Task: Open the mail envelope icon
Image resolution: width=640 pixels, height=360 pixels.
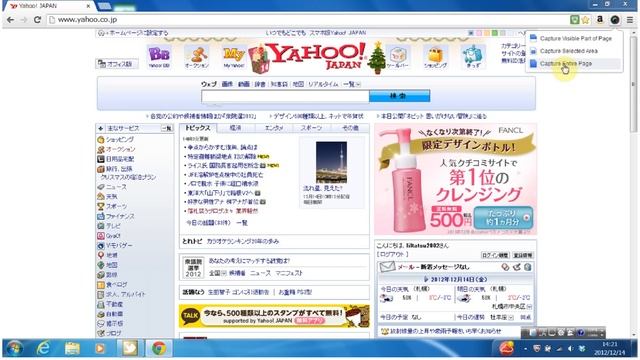Action: pos(387,267)
